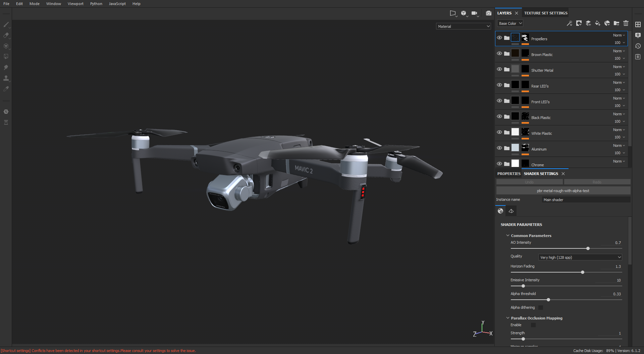The width and height of the screenshot is (644, 354).
Task: Enable the Alpha dithering checkbox
Action: [541, 307]
